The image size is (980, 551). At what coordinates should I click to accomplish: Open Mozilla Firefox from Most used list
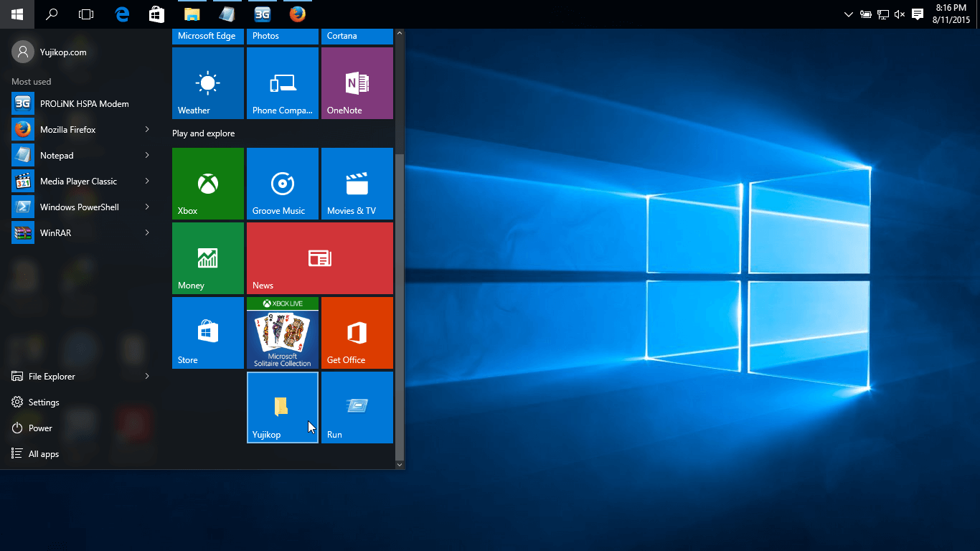[83, 130]
